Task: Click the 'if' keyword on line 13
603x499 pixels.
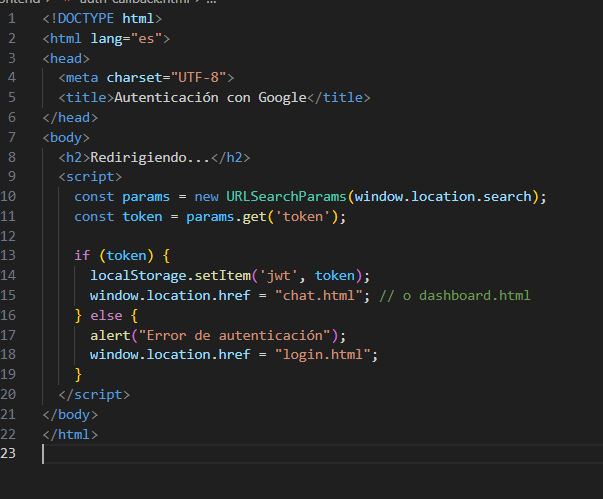Action: click(82, 256)
